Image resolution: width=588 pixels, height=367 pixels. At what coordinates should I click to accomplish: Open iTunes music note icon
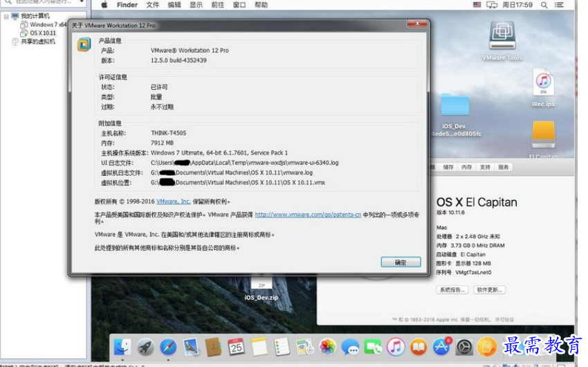pyautogui.click(x=396, y=347)
